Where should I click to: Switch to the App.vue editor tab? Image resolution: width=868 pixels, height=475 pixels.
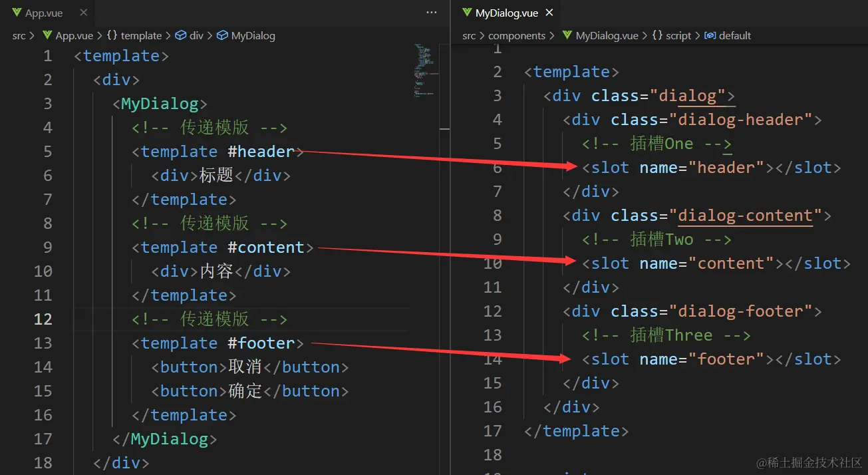coord(47,13)
